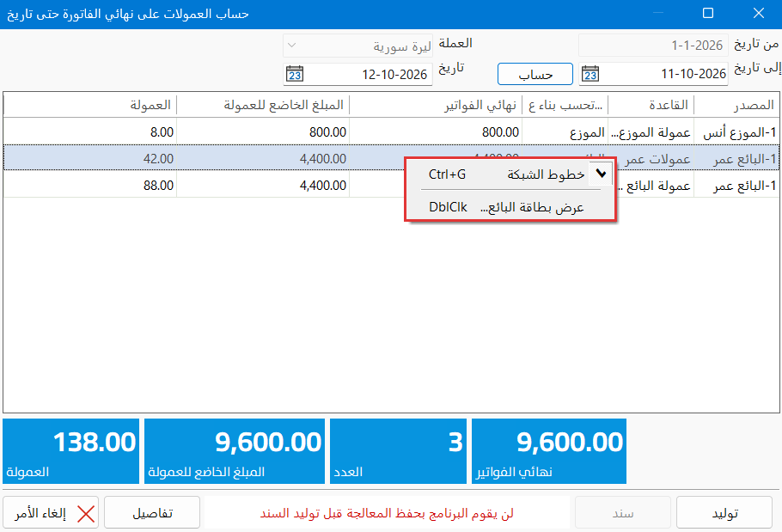Open the تفاصيل details button
782x532 pixels.
152,512
